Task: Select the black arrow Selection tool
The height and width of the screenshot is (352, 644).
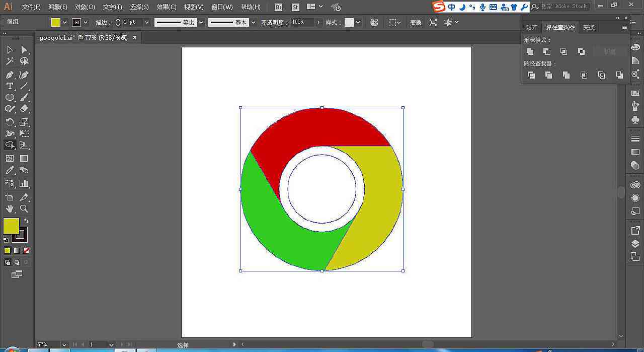Action: (x=10, y=50)
